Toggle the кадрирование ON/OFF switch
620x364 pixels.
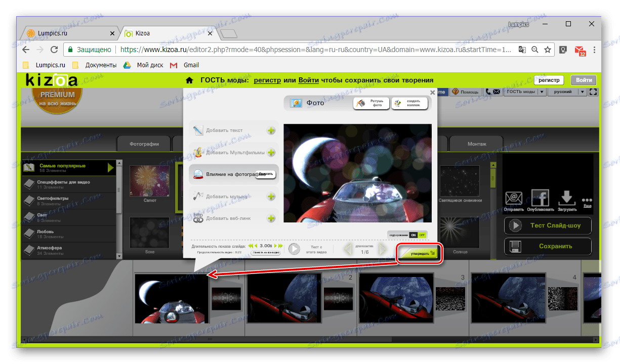click(x=418, y=235)
